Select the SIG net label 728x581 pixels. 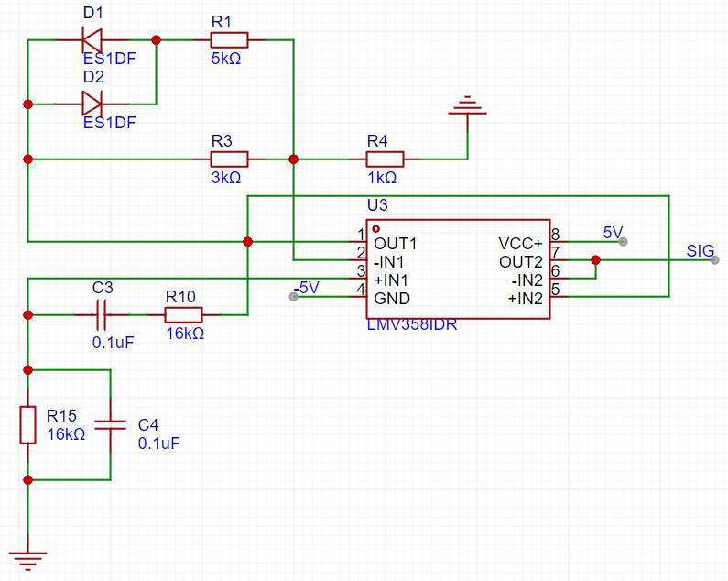(700, 250)
